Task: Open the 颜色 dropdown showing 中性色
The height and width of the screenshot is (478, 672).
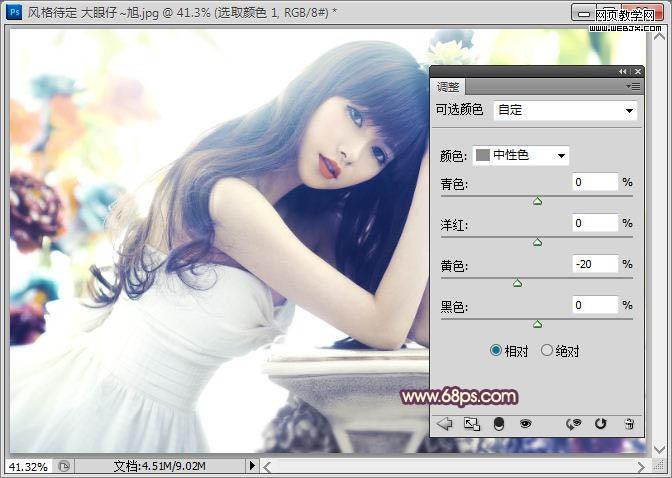Action: point(520,155)
